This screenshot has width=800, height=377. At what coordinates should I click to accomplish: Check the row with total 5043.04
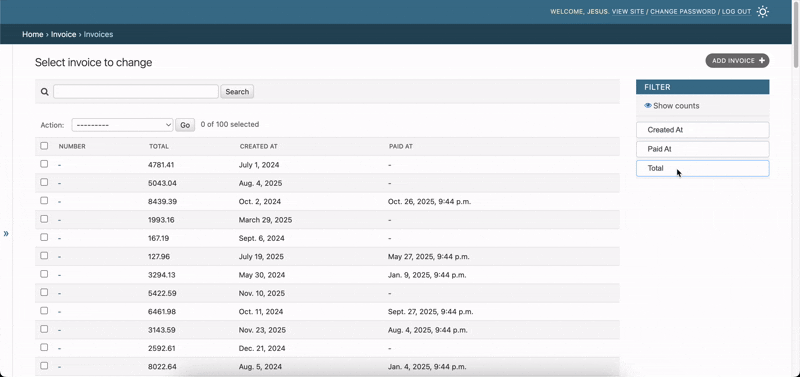44,183
